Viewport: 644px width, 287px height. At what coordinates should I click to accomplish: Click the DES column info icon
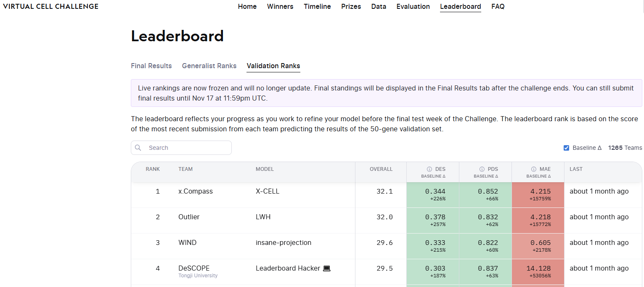click(429, 169)
